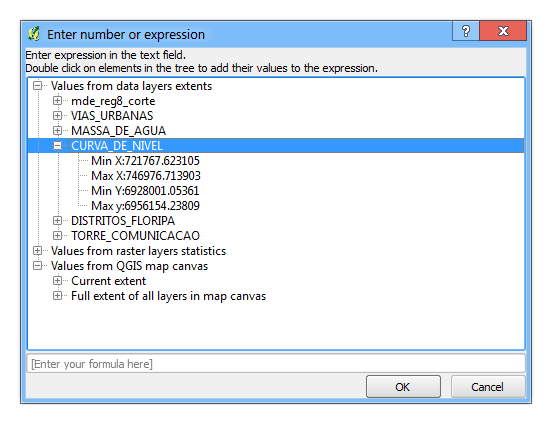The height and width of the screenshot is (424, 552).
Task: Click the QGIS icon in title bar
Action: click(x=34, y=34)
